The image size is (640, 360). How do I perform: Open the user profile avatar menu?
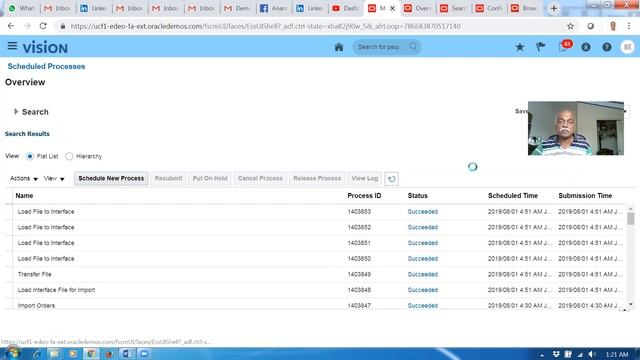[628, 47]
